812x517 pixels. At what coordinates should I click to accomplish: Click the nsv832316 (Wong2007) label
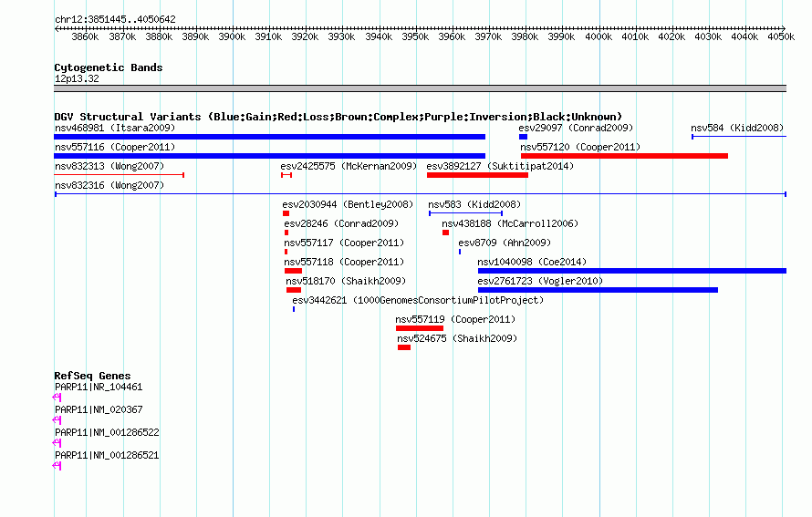(109, 185)
